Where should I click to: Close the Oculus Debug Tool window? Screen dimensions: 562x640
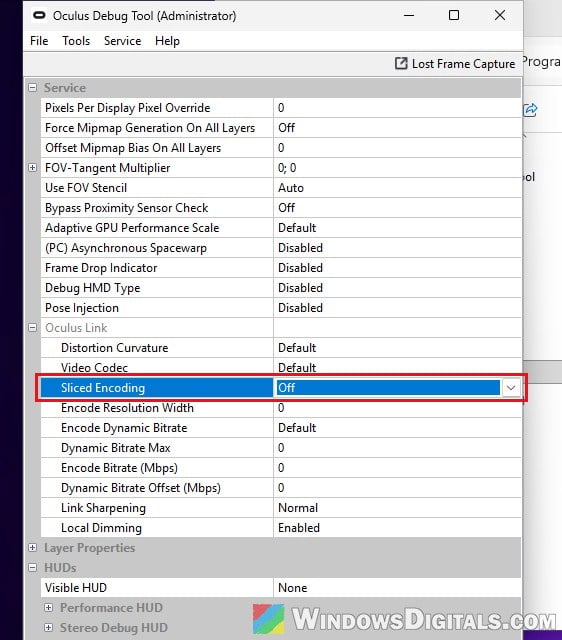pyautogui.click(x=500, y=16)
